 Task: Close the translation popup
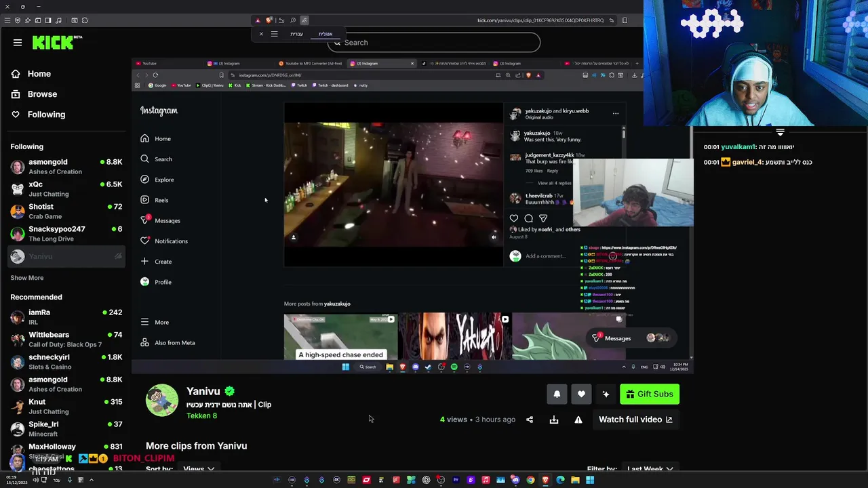click(261, 34)
